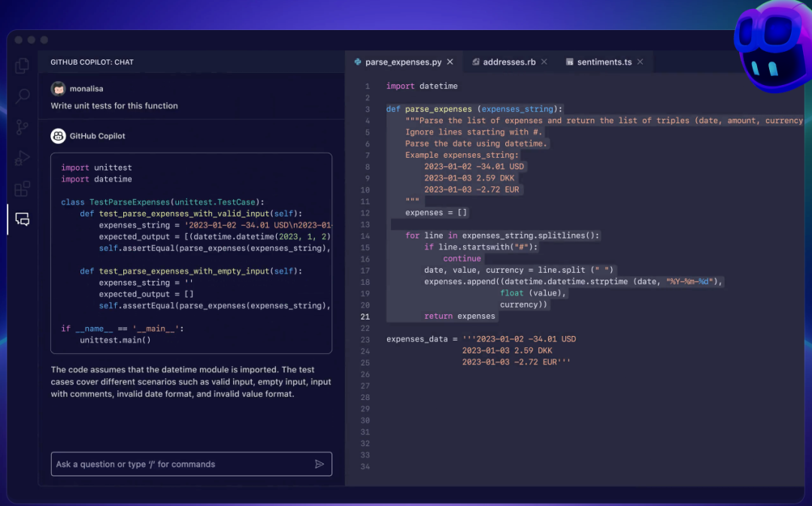The width and height of the screenshot is (812, 506).
Task: Close the parse_expenses.py tab
Action: [x=450, y=62]
